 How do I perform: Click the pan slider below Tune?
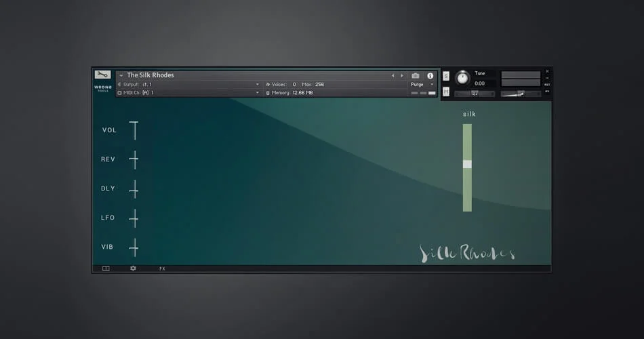tap(475, 94)
